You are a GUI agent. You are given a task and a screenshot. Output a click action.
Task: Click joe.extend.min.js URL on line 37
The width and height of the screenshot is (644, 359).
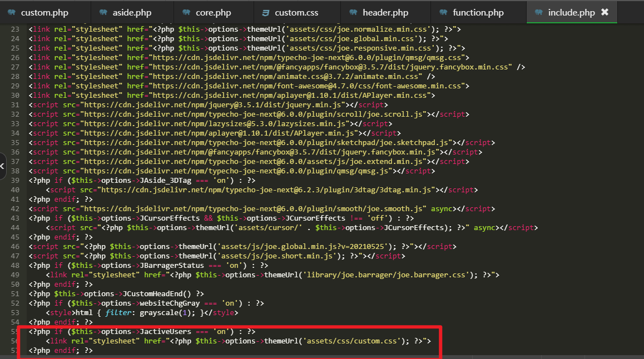coord(254,161)
